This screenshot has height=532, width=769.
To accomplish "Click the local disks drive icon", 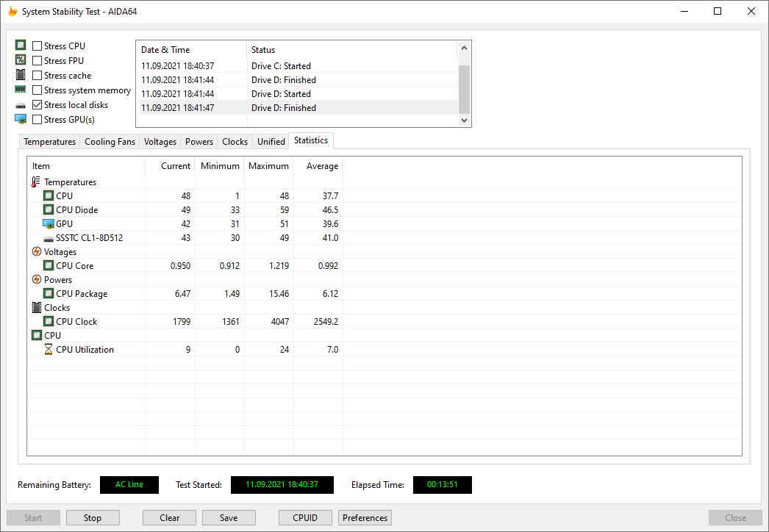I will (21, 105).
